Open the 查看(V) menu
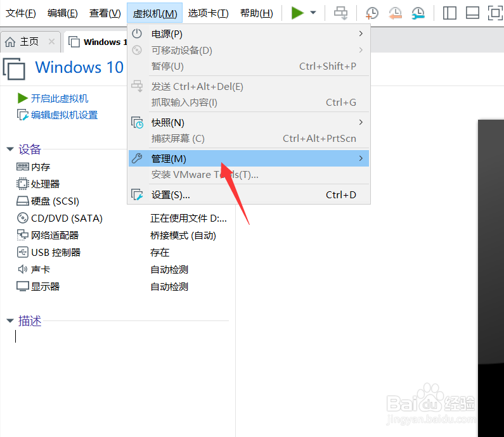This screenshot has width=504, height=437. 105,13
